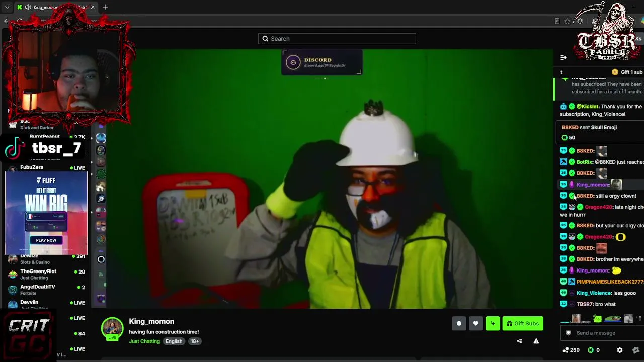
Task: Open the browser tab search dropdown
Action: tap(7, 7)
